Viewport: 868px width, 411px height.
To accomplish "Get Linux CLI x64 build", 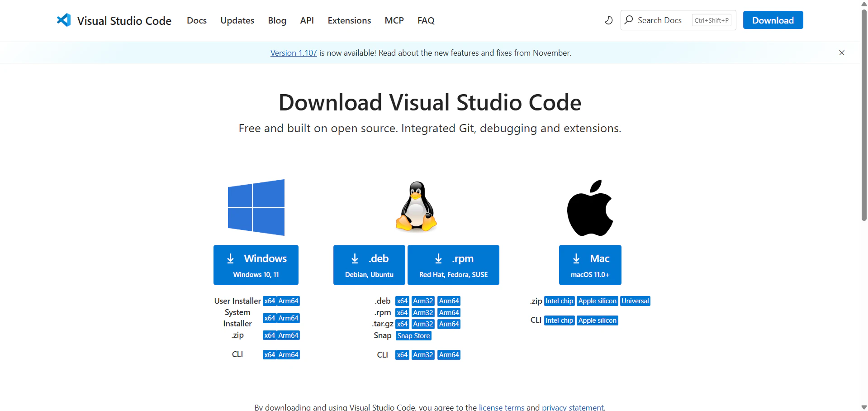I will coord(402,355).
